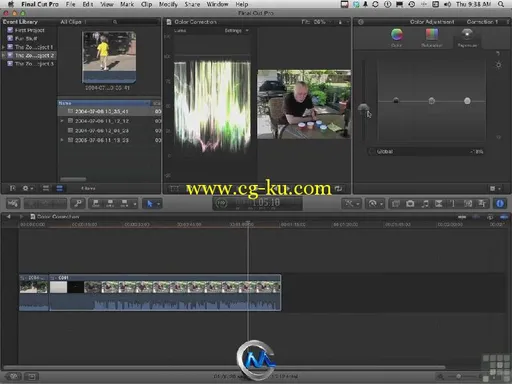
Task: Open the Final Cut Pro menu
Action: [40, 4]
